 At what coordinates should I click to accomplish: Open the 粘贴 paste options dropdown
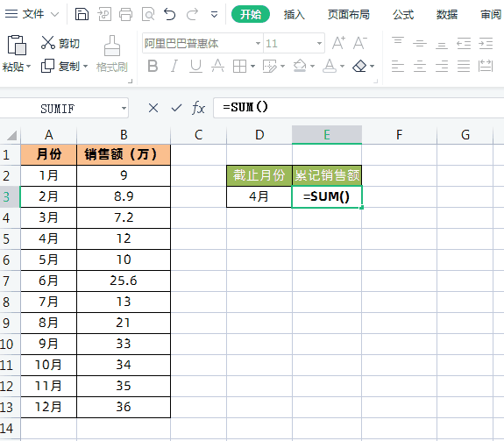coord(28,67)
